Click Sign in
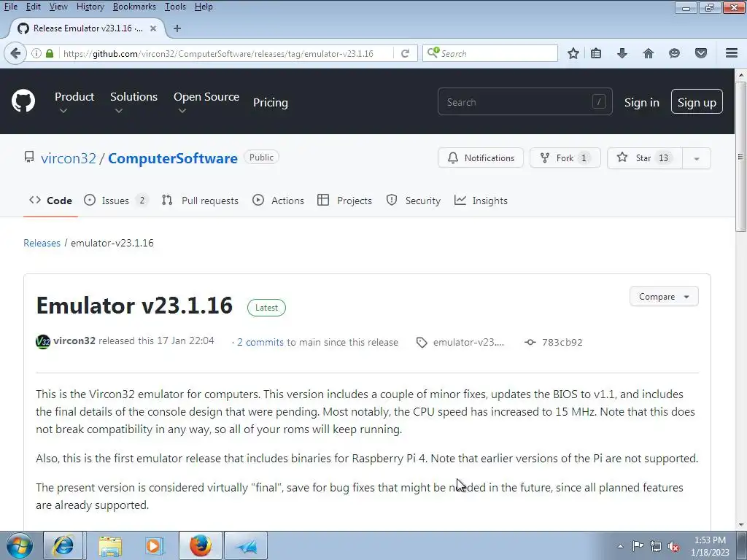This screenshot has width=747, height=560. tap(642, 102)
